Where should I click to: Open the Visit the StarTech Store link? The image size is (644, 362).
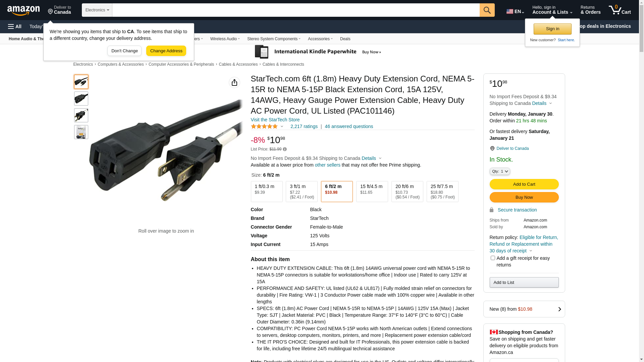pyautogui.click(x=275, y=120)
